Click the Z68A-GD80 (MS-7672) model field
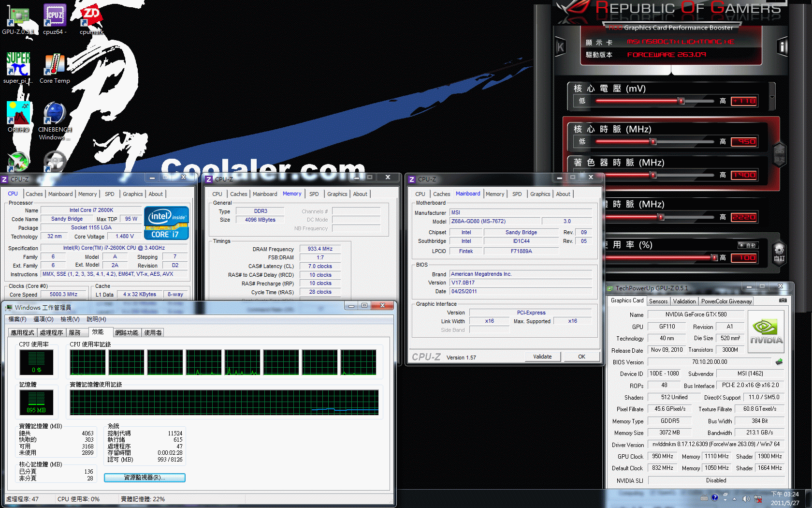 coord(495,221)
